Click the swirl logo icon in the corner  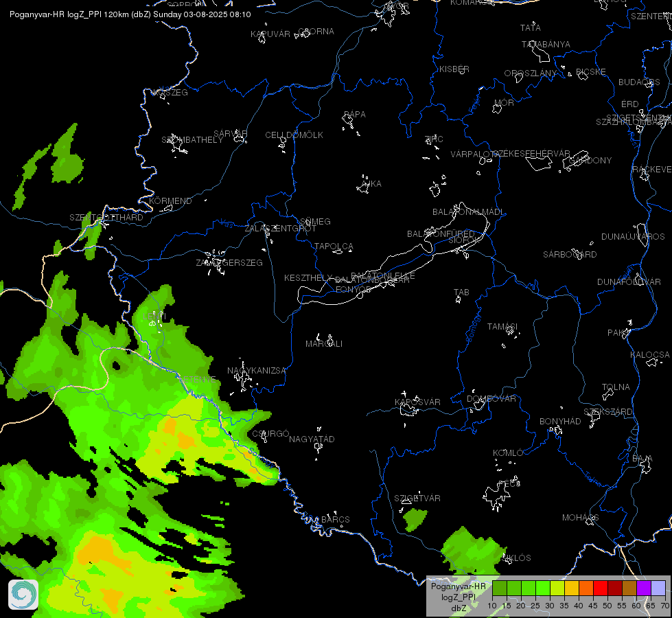click(x=23, y=595)
